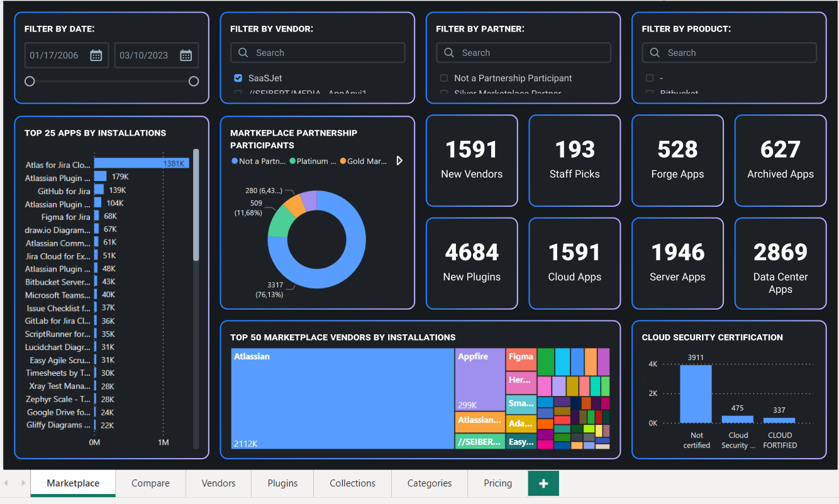Select the 528 Forge Apps card
The height and width of the screenshot is (504, 839).
click(677, 160)
